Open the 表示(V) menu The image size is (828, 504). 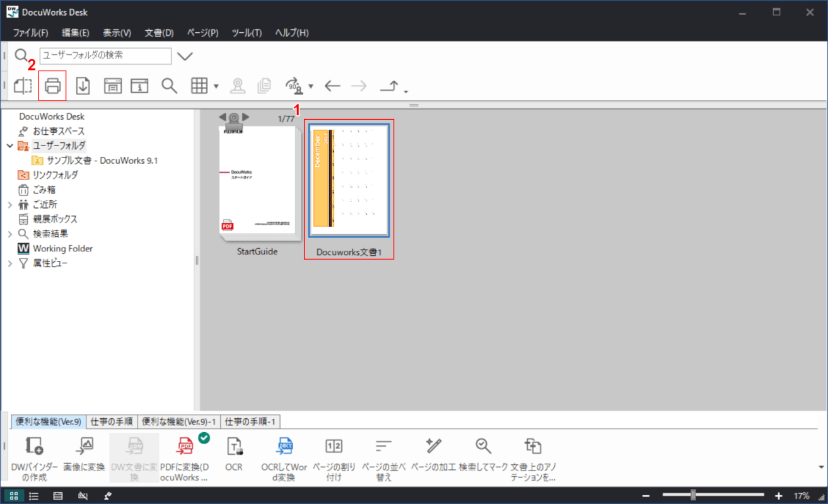[117, 33]
